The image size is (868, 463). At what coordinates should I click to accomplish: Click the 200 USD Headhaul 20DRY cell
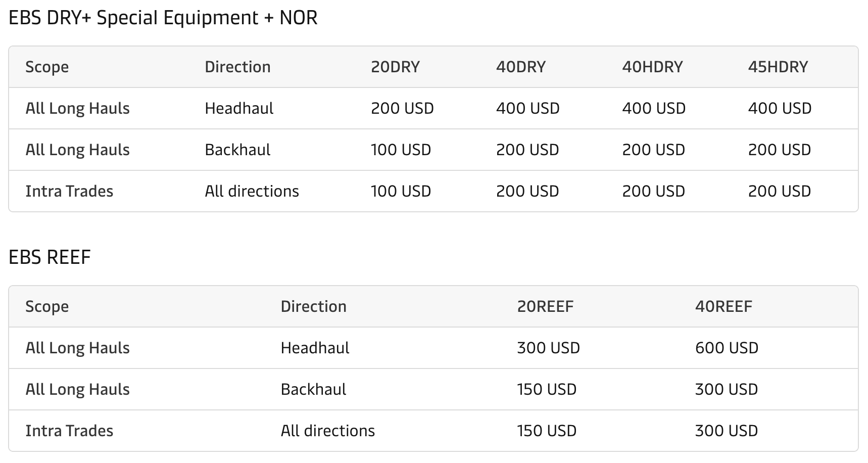pos(402,109)
